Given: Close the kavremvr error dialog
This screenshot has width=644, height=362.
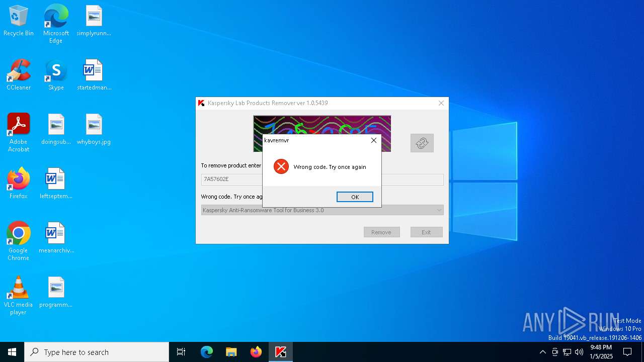Looking at the screenshot, I should tap(374, 140).
